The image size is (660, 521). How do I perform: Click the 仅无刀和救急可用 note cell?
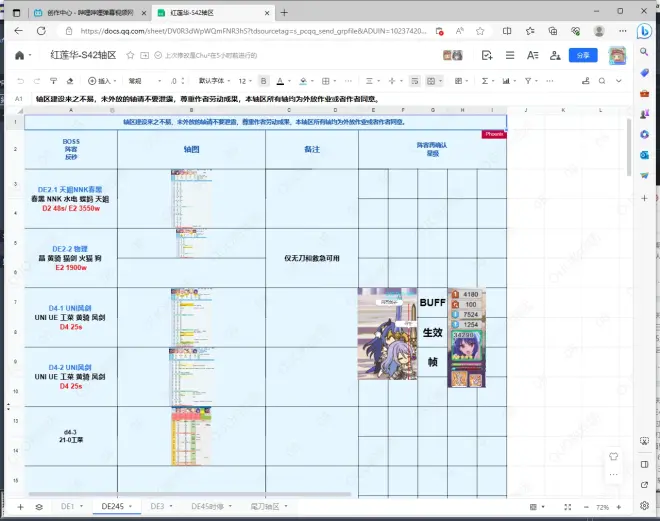pos(312,257)
